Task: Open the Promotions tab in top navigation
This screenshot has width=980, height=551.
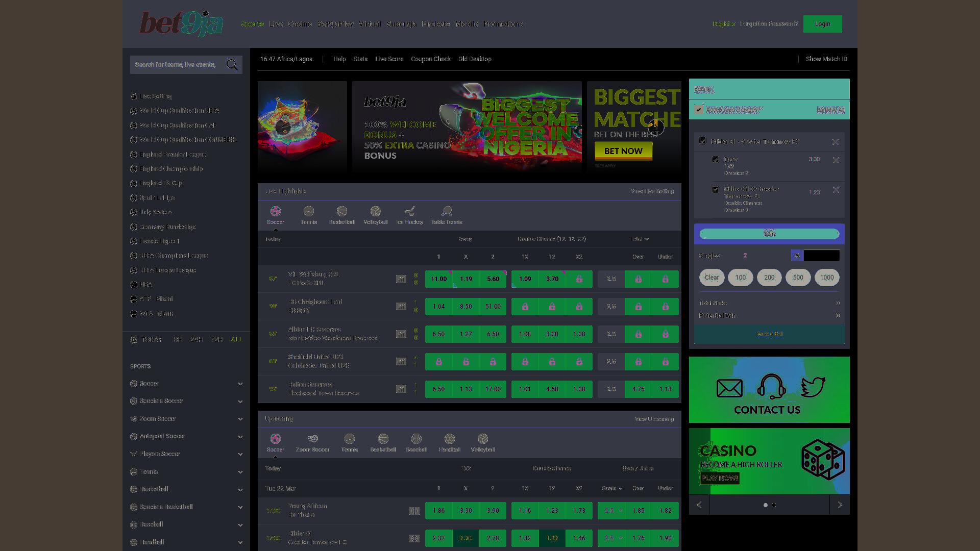Action: (x=503, y=24)
